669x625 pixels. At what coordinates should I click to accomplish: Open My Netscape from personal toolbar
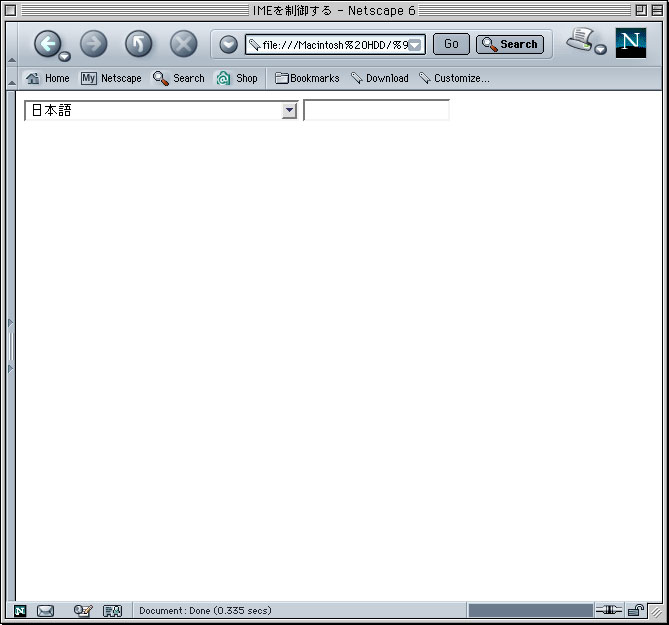111,78
